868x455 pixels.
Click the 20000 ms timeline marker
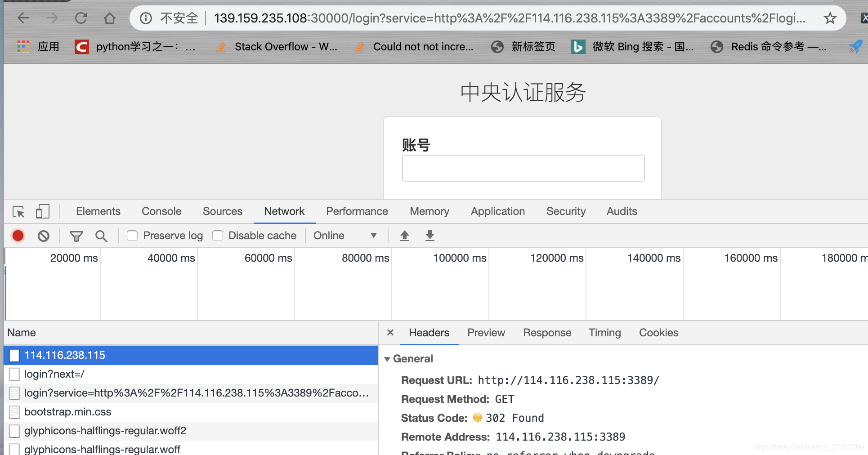74,258
